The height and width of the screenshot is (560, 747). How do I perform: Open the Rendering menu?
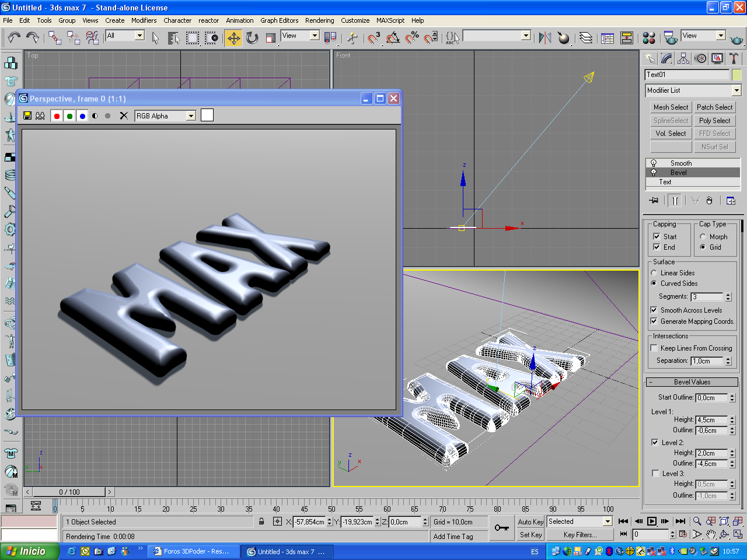(x=319, y=20)
